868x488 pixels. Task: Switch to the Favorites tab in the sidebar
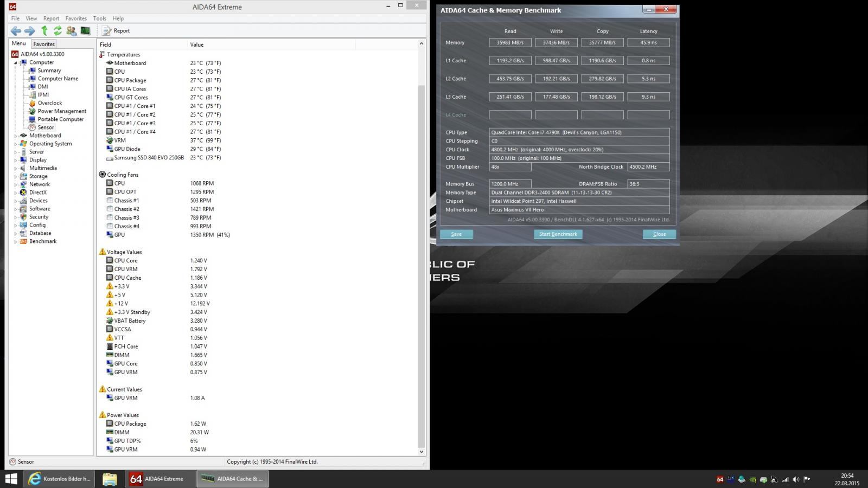[43, 44]
